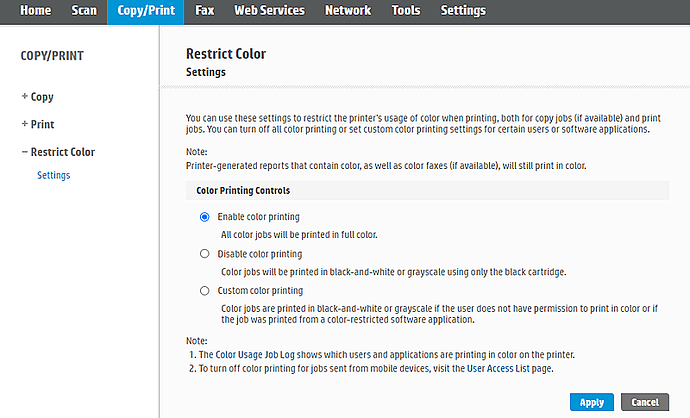Open Settings under Restrict Color
The width and height of the screenshot is (690, 418).
point(53,176)
